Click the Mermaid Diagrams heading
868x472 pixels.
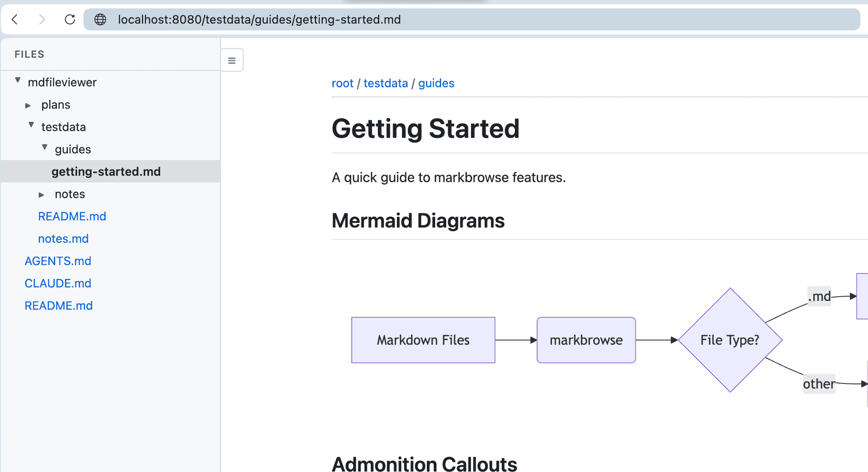coord(418,221)
